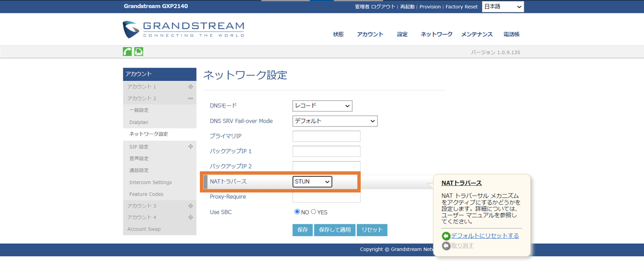The height and width of the screenshot is (261, 644).
Task: Expand SIP 設定 plus icon
Action: coord(190,146)
